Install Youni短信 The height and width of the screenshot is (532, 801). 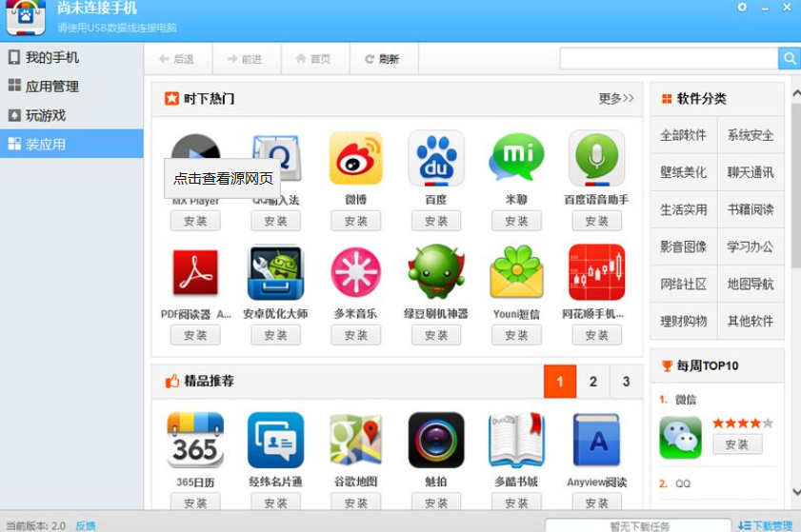(516, 335)
